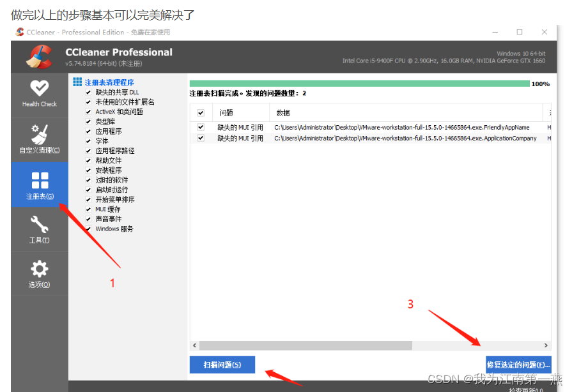Click the CCleaner title bar app icon

click(x=20, y=32)
